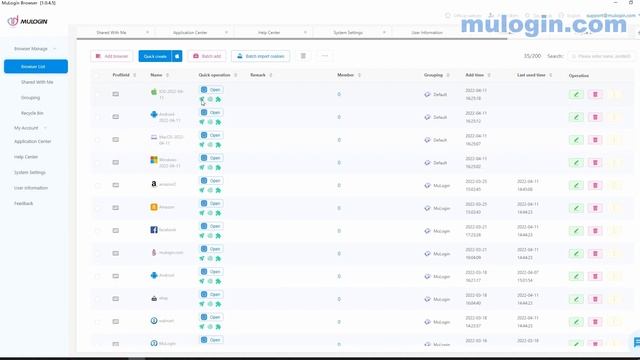Image resolution: width=640 pixels, height=360 pixels.
Task: Select Grouping in the sidebar
Action: (31, 98)
